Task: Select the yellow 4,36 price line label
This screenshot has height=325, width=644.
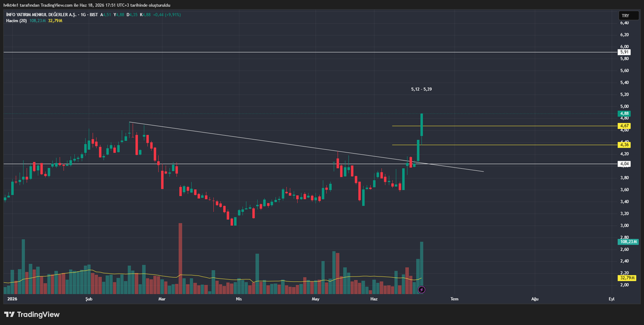Action: [624, 145]
